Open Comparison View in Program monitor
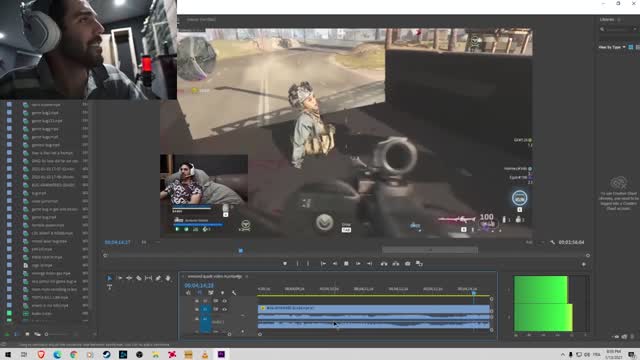 [x=419, y=264]
